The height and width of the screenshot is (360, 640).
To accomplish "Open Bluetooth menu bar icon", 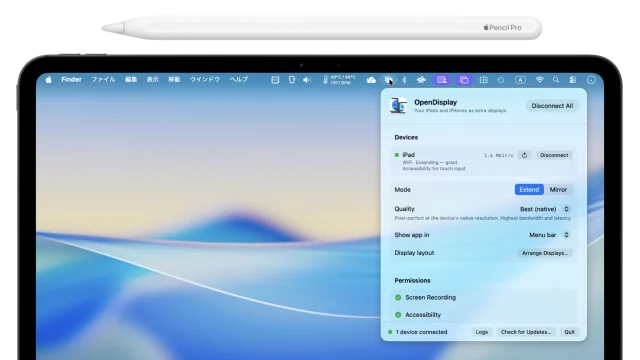I will click(x=404, y=80).
